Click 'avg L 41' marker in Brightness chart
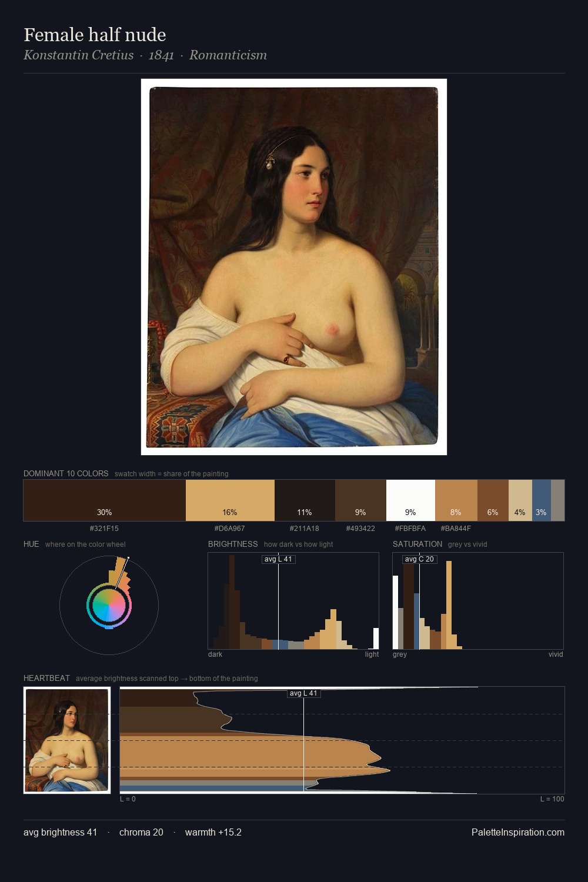588x882 pixels. (x=278, y=559)
